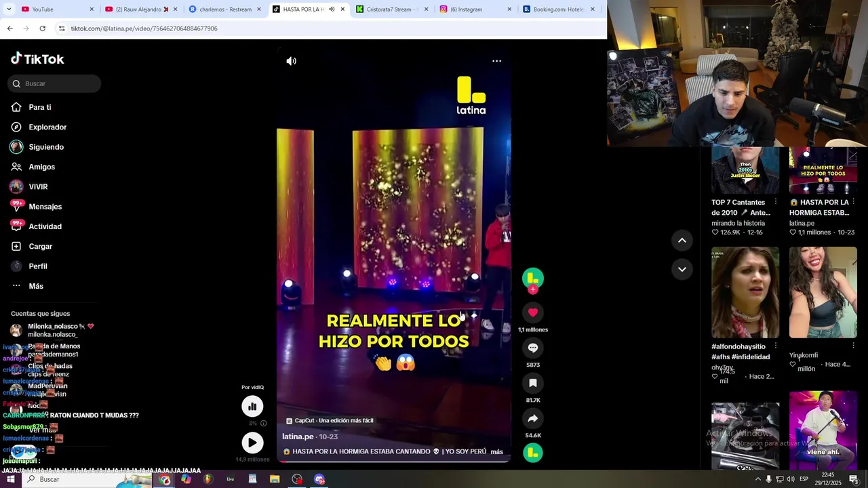The image size is (868, 488).
Task: Click the microphone tray icon
Action: click(768, 479)
